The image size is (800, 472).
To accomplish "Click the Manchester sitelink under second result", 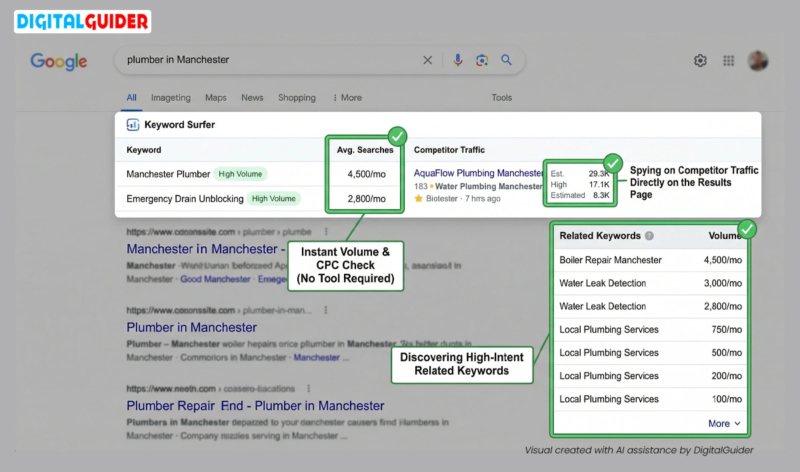I will click(316, 358).
